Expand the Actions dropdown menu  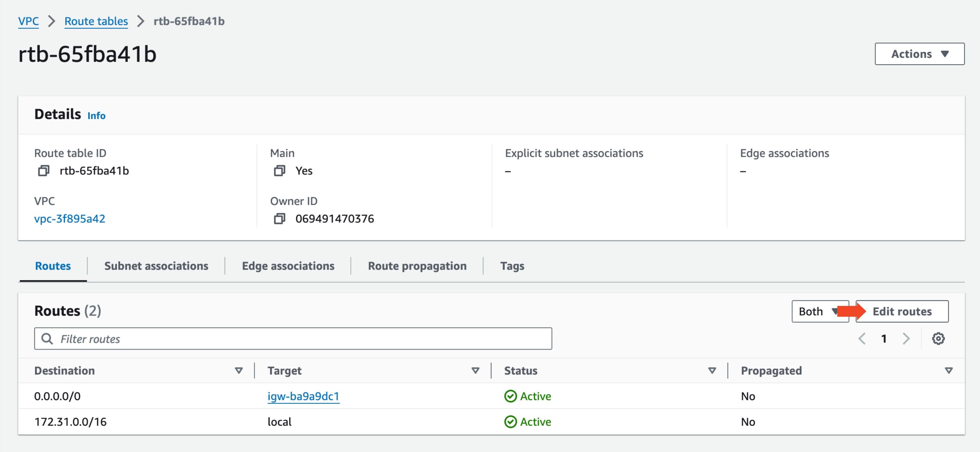[919, 54]
